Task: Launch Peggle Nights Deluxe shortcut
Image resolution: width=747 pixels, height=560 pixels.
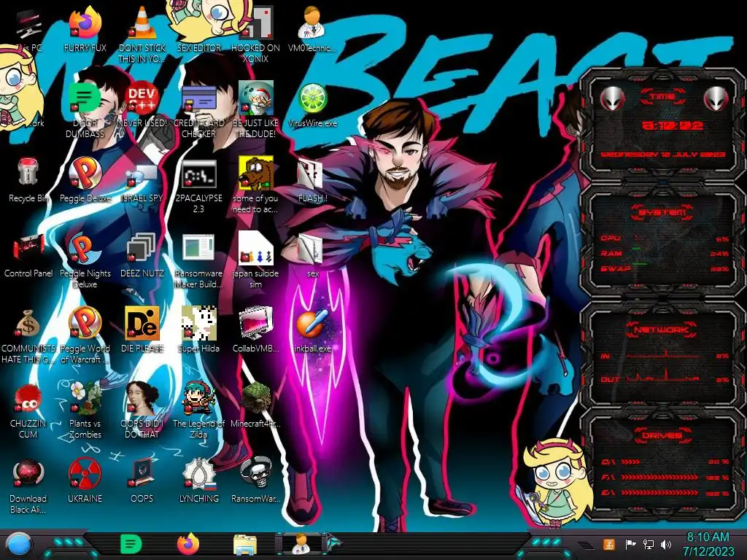Action: (85, 260)
